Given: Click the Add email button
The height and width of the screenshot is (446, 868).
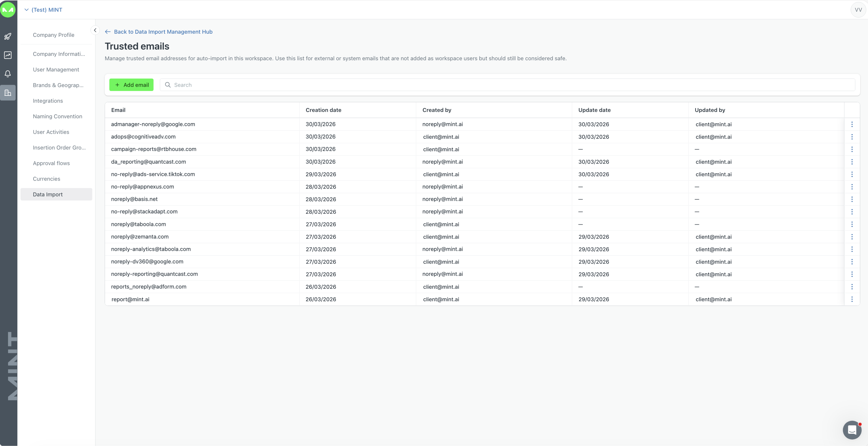Looking at the screenshot, I should click(132, 85).
